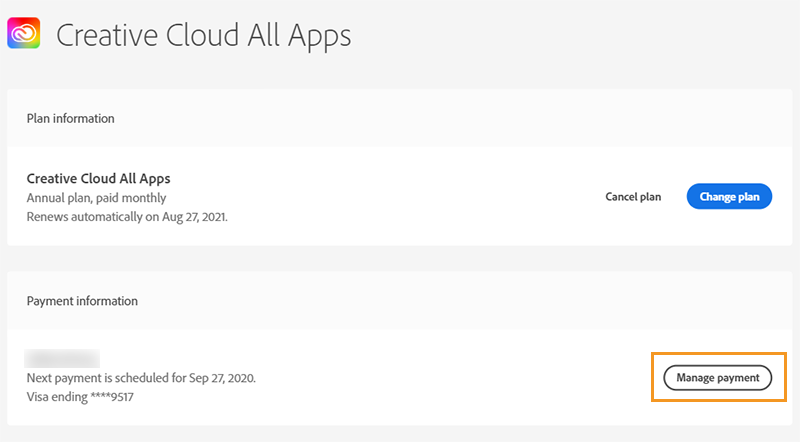Open the Manage payment button
The height and width of the screenshot is (442, 800).
tap(717, 378)
